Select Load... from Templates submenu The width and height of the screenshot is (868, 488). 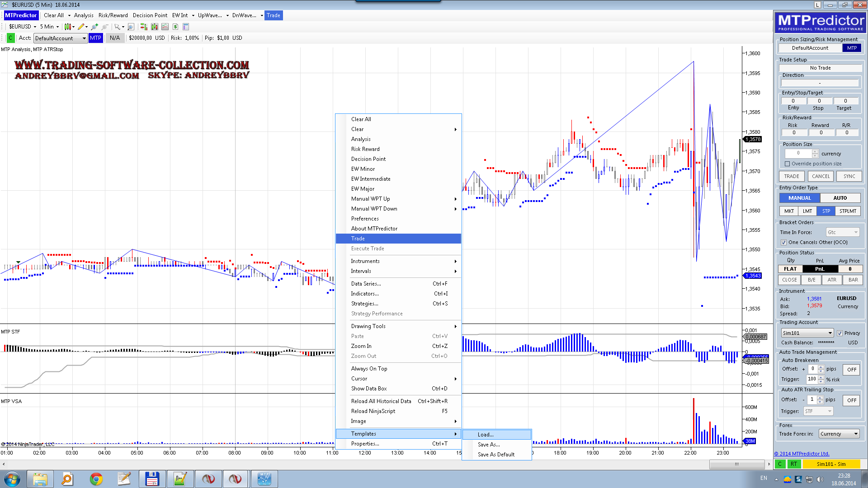click(486, 435)
